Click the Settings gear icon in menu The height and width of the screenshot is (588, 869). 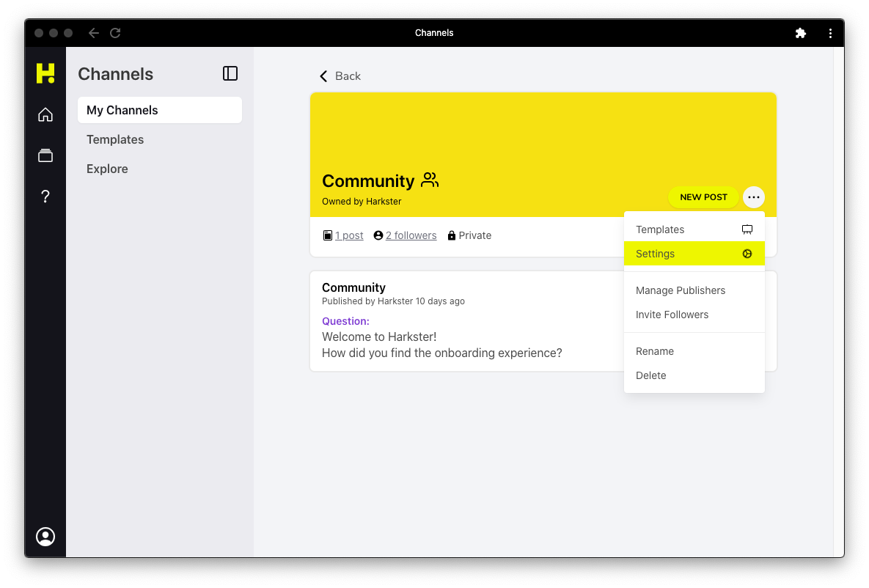click(747, 254)
